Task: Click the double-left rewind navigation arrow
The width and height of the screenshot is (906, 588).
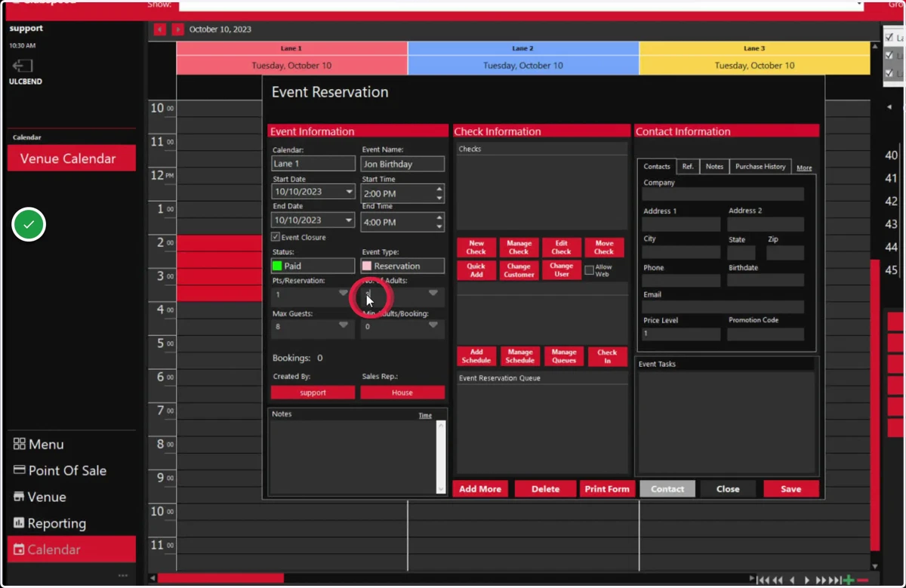Action: click(x=778, y=580)
